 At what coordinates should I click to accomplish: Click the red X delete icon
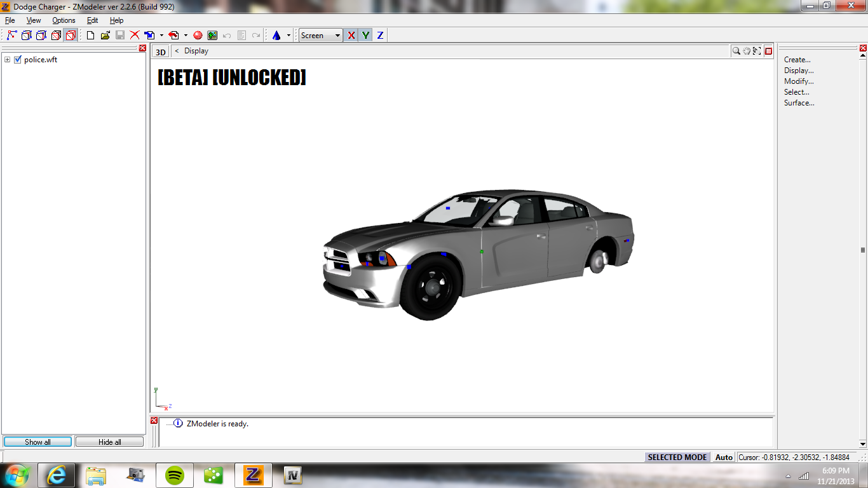[x=135, y=36]
